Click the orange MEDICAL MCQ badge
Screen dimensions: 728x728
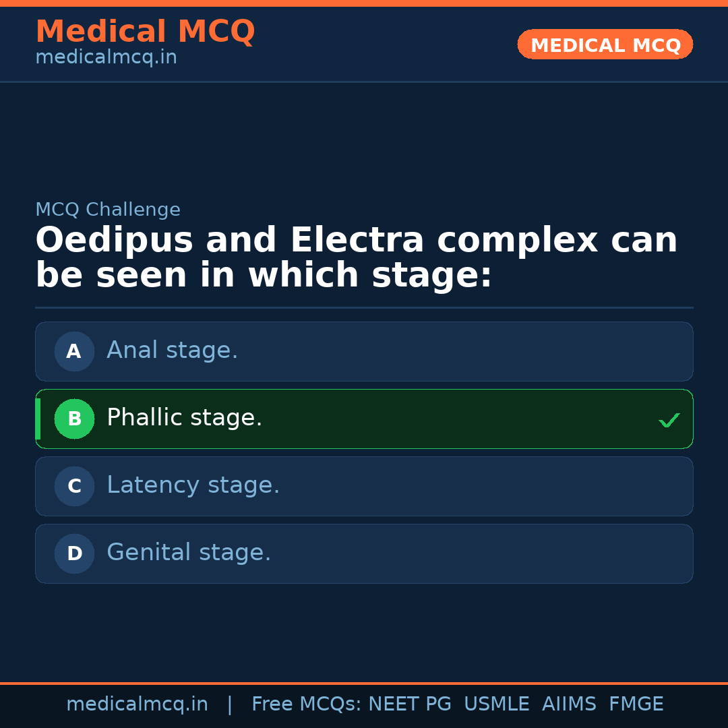(605, 44)
